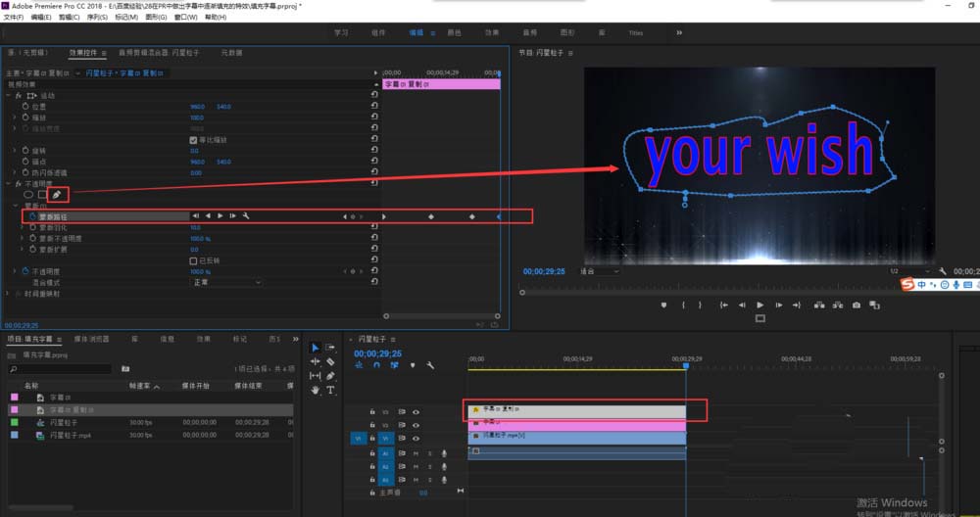Toggle Uniform Scale checkbox
Screen dimensions: 980x517
click(193, 140)
